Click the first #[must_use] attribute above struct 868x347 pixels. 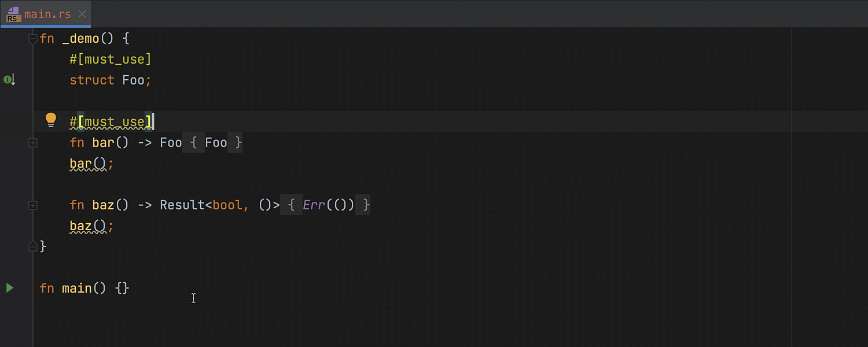pos(111,59)
